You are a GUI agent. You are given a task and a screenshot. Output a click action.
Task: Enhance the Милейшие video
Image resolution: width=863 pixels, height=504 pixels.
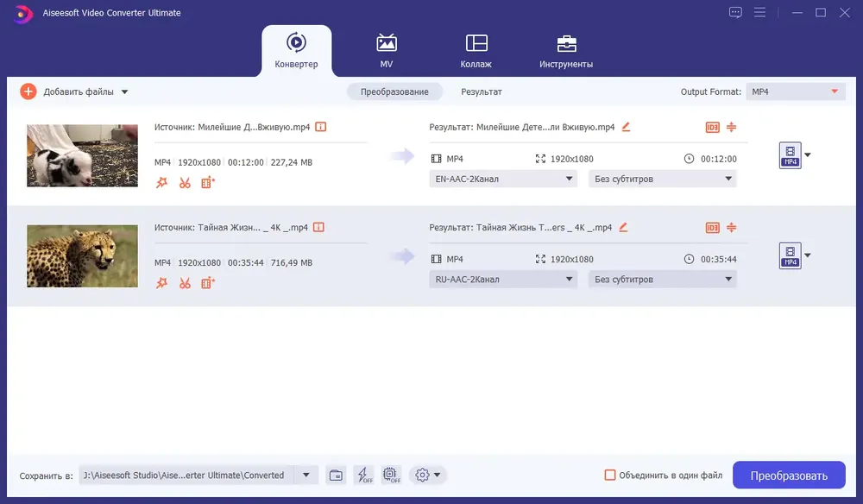[207, 183]
